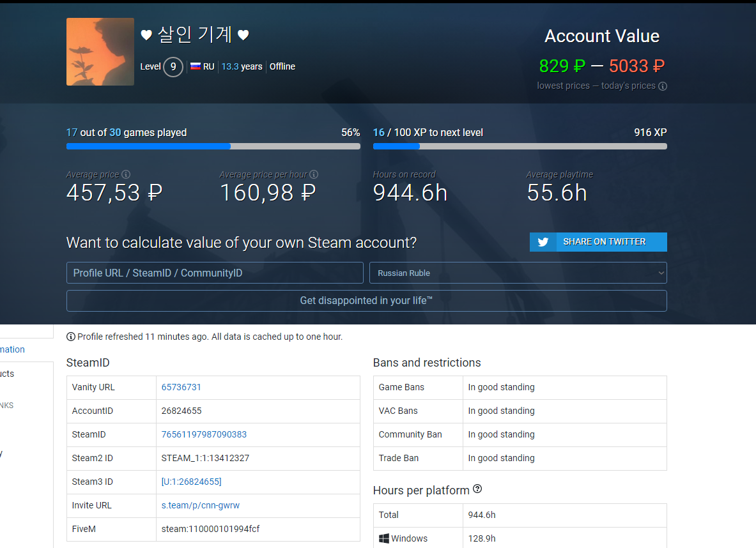Screen dimensions: 756x548
Task: Click the FiveM value steam:110000101994fcf
Action: [210, 529]
